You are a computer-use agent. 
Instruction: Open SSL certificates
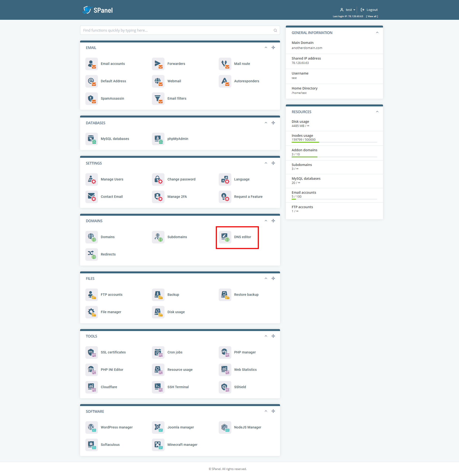92,352
